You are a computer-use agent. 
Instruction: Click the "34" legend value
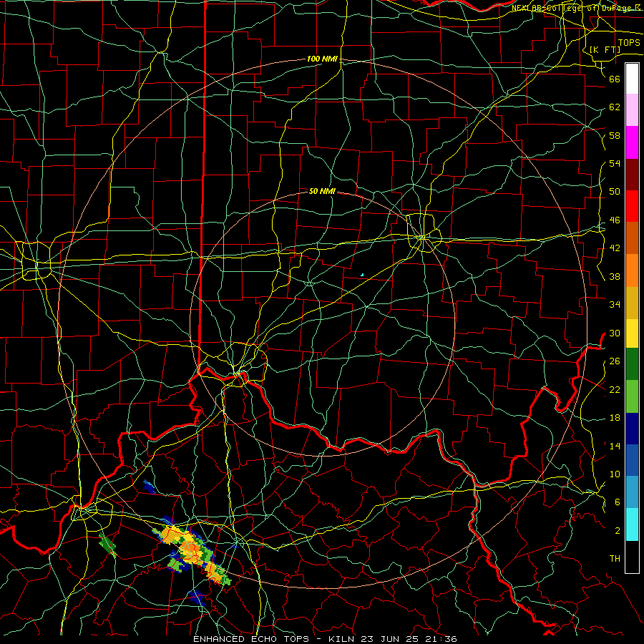click(x=615, y=305)
